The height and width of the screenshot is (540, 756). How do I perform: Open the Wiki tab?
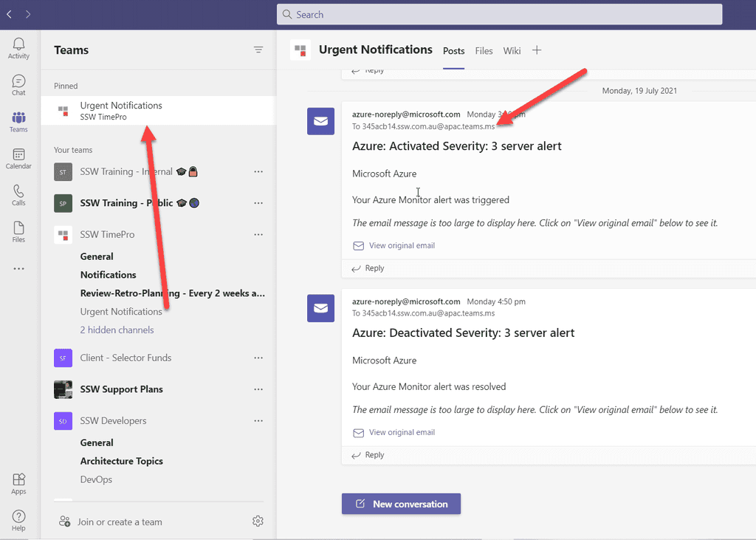click(x=512, y=51)
